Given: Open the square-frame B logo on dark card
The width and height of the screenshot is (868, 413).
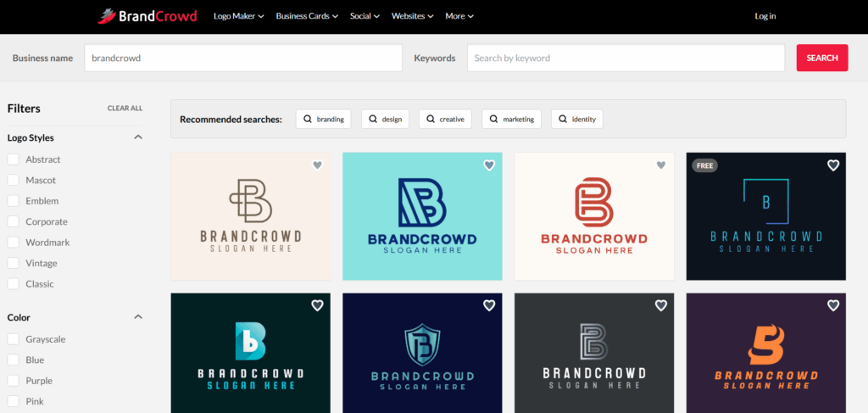Looking at the screenshot, I should pyautogui.click(x=766, y=216).
